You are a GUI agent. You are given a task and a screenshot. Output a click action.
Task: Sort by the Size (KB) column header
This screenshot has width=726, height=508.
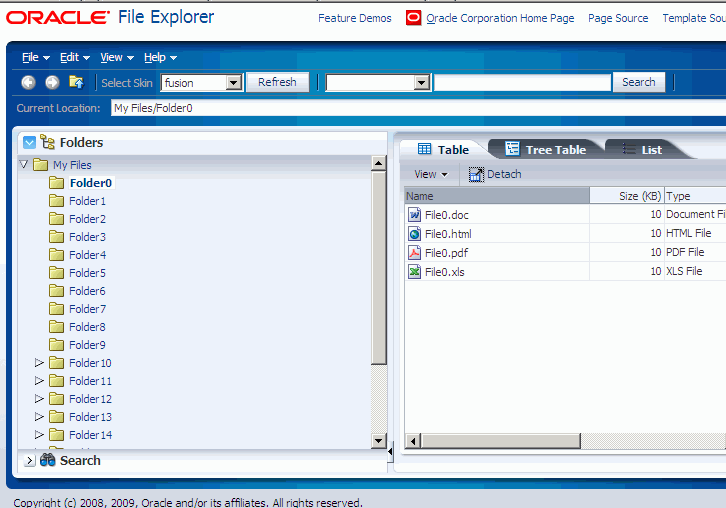(x=627, y=196)
